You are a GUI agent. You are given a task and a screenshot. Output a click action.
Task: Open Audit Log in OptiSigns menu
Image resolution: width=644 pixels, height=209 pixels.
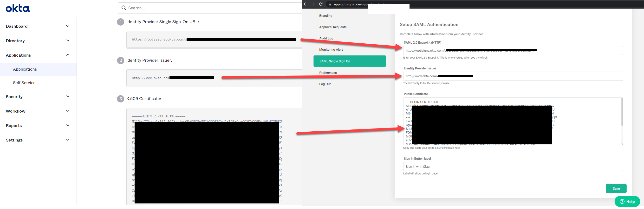(x=326, y=38)
